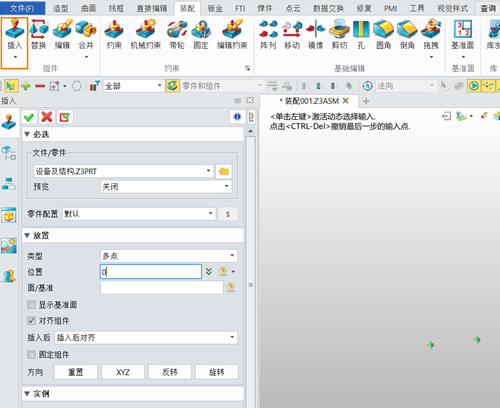Browse file with the folder icon
The width and height of the screenshot is (500, 408).
(224, 171)
